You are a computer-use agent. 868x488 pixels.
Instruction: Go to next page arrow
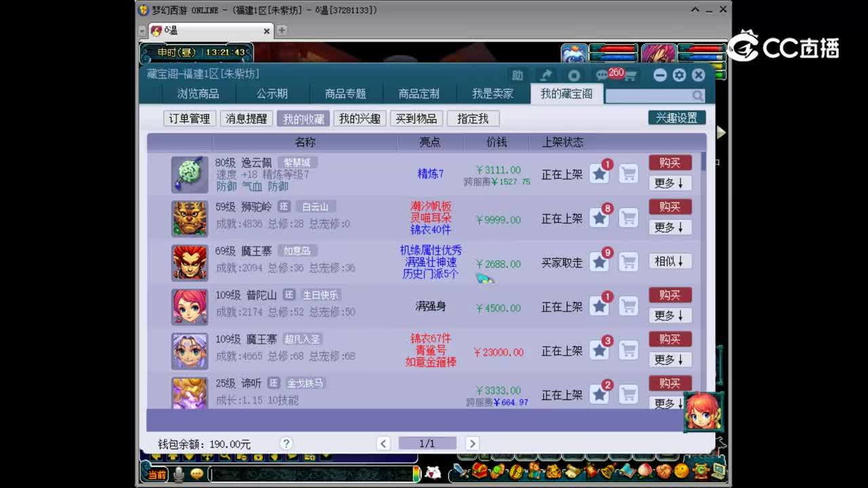click(x=472, y=443)
